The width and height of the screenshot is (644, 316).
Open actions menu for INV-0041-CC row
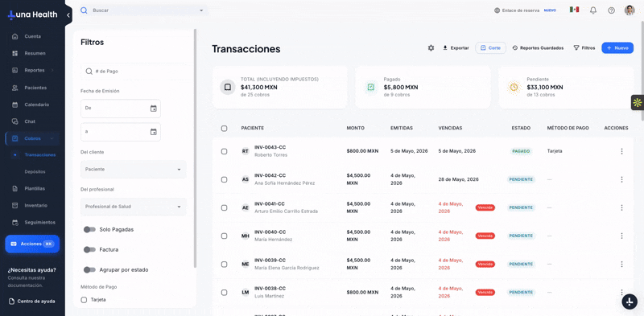[621, 207]
